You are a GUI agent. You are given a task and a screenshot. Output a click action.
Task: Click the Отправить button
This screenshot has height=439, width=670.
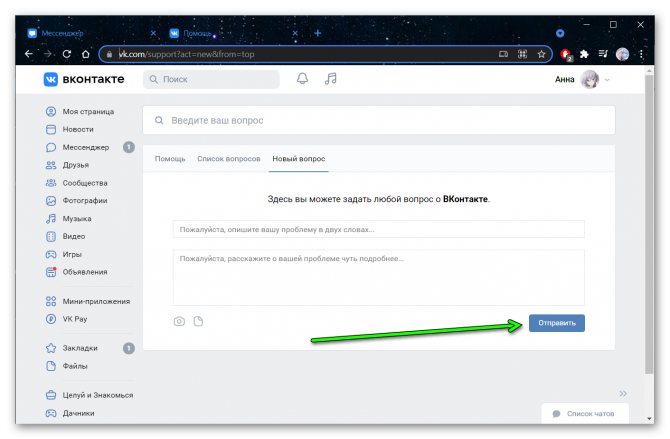[x=557, y=323]
